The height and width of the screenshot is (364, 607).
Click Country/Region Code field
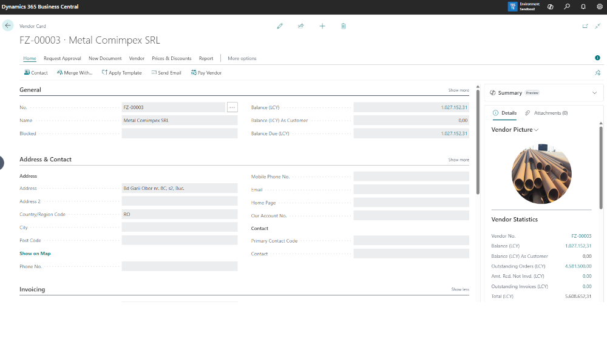pos(180,214)
